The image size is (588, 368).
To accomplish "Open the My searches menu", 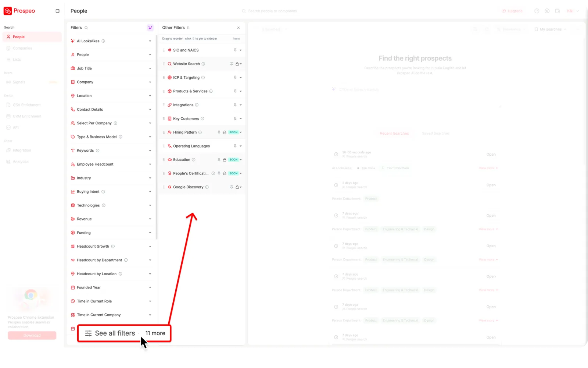I will [x=550, y=29].
